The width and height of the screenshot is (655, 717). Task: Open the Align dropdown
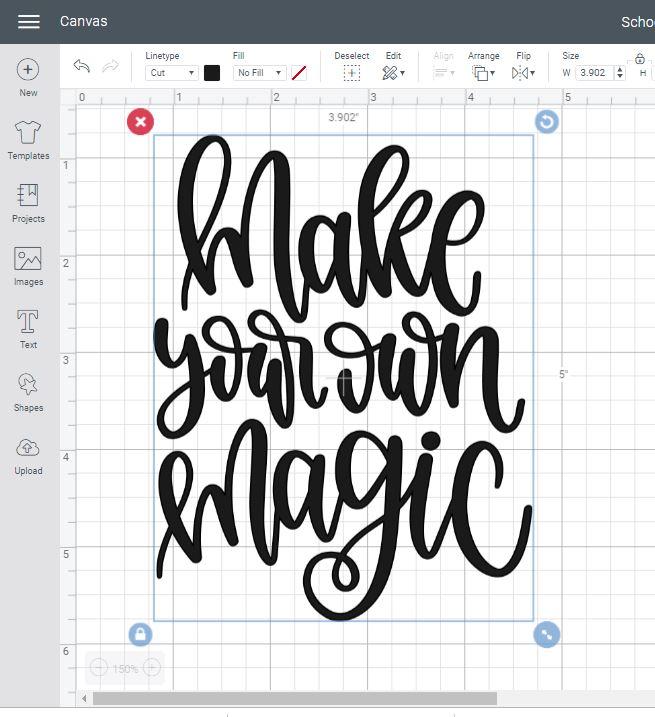[x=444, y=73]
